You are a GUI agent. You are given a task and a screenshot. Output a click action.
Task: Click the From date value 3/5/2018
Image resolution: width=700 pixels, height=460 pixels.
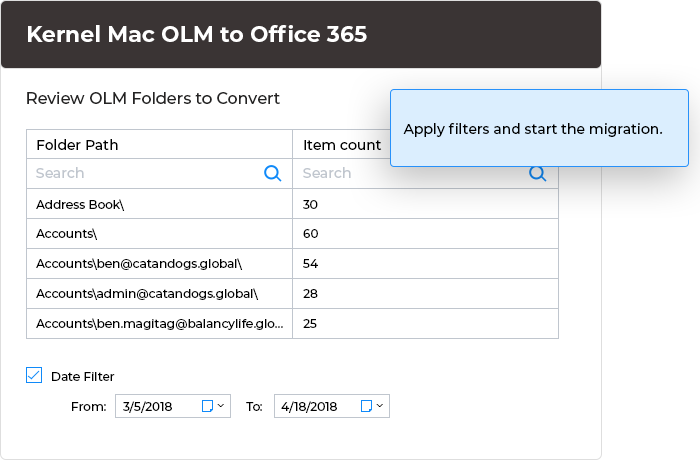147,406
